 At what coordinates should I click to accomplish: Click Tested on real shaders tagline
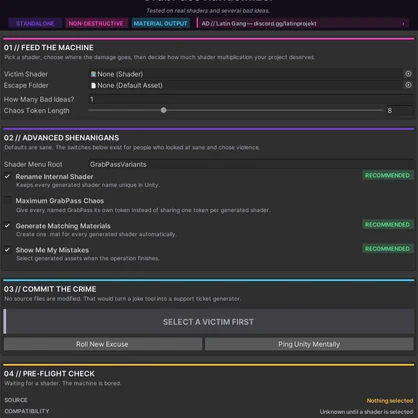pos(208,11)
